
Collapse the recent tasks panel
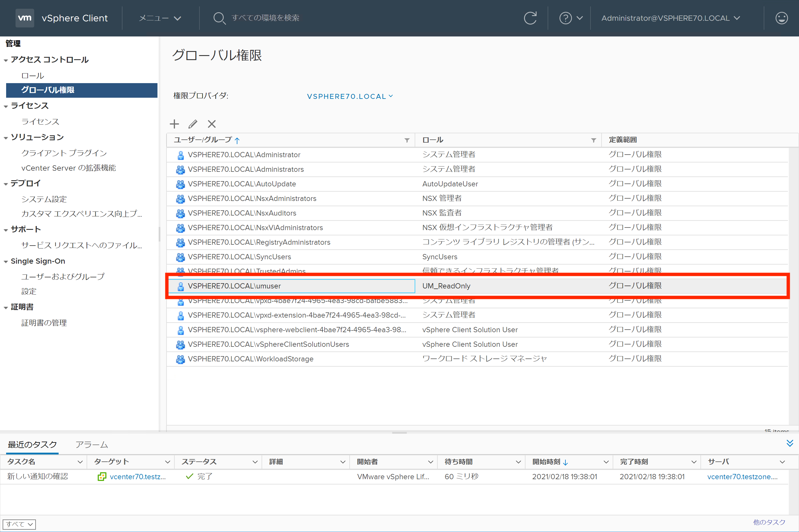click(x=790, y=443)
